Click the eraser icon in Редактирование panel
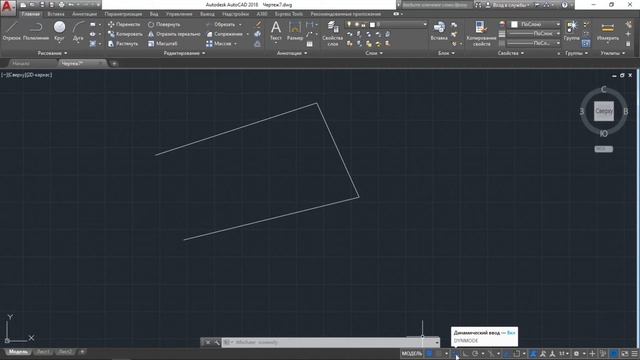Viewport: 640px width, 360px height. (x=258, y=24)
